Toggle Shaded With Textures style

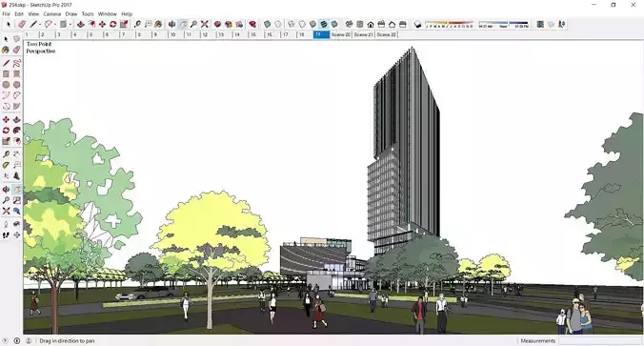click(324, 25)
